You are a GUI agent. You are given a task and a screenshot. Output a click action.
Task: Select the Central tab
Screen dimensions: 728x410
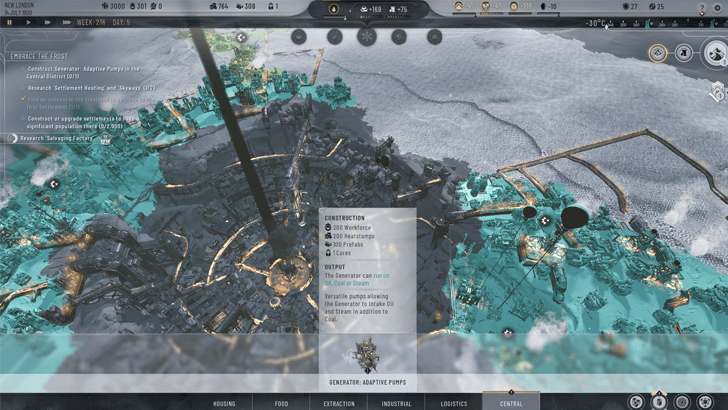point(511,402)
